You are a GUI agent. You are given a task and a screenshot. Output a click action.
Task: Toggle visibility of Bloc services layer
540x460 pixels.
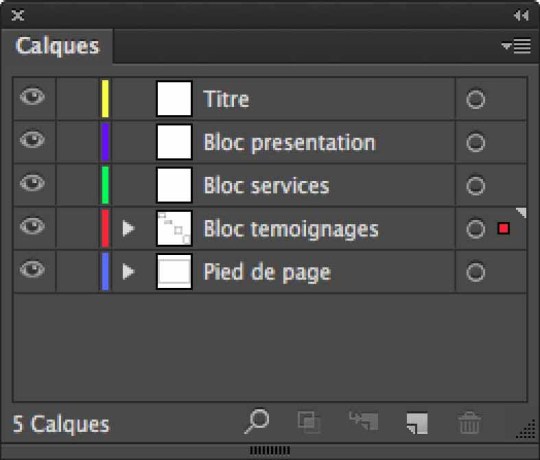[x=32, y=183]
